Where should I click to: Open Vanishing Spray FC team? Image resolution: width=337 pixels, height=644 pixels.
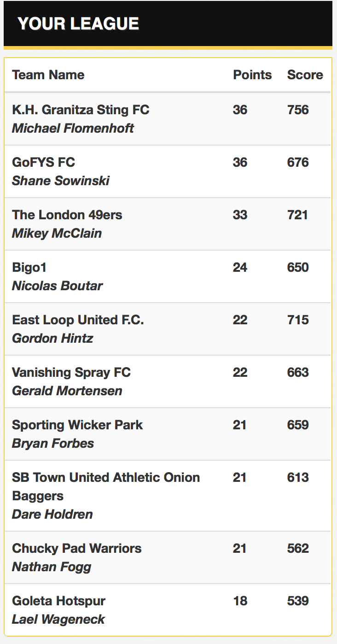pos(71,372)
